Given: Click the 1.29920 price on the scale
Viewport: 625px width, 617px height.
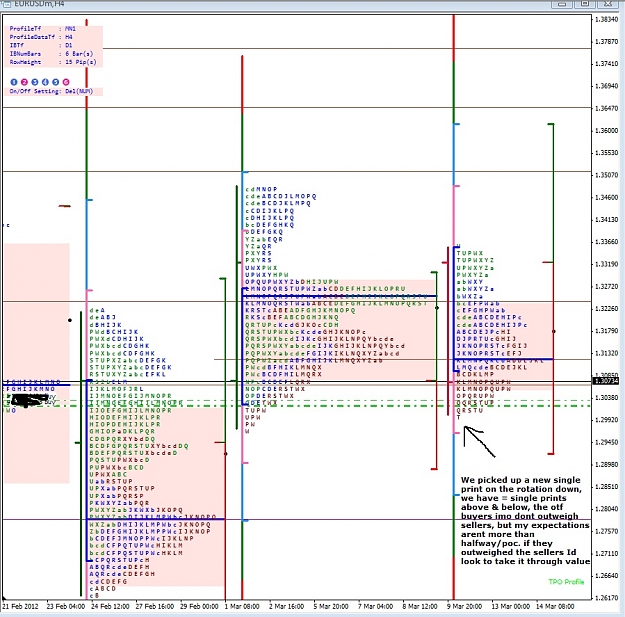Looking at the screenshot, I should (x=607, y=420).
